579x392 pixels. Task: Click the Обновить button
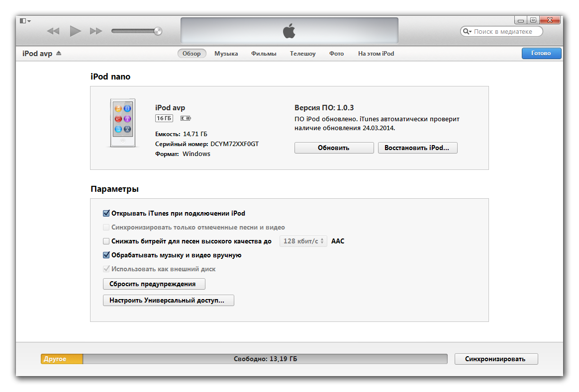point(334,148)
